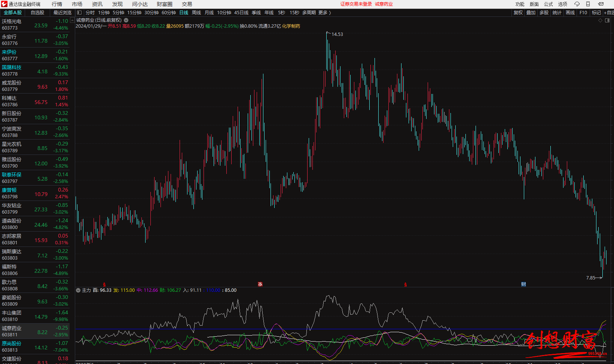Select the 1分钟 chart period

[x=104, y=13]
